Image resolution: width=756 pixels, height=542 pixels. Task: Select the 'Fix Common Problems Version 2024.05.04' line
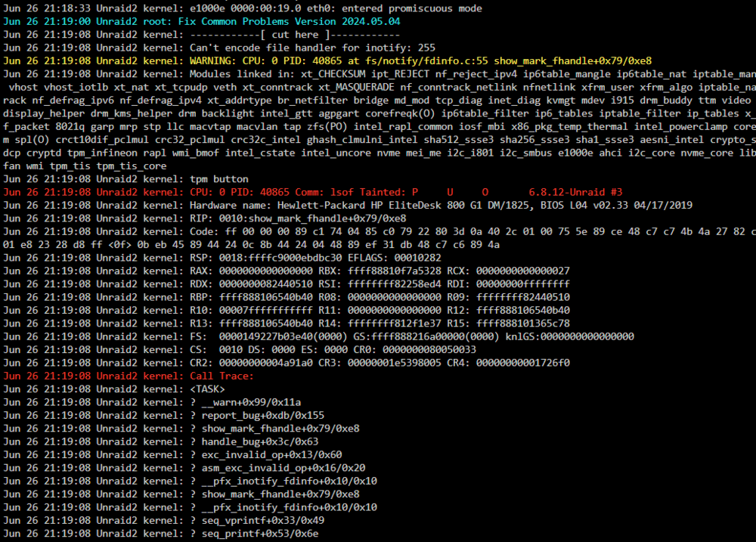202,21
